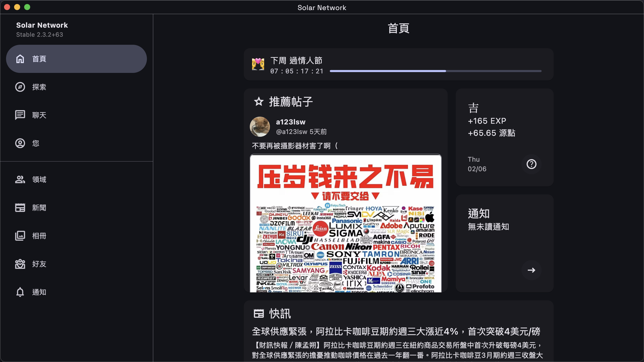
Task: Click the 情人節 countdown progress bar
Action: 435,71
